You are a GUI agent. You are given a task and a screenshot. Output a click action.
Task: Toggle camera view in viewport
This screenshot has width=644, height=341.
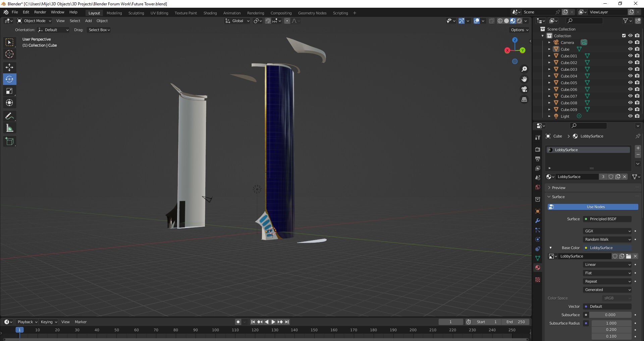[524, 89]
